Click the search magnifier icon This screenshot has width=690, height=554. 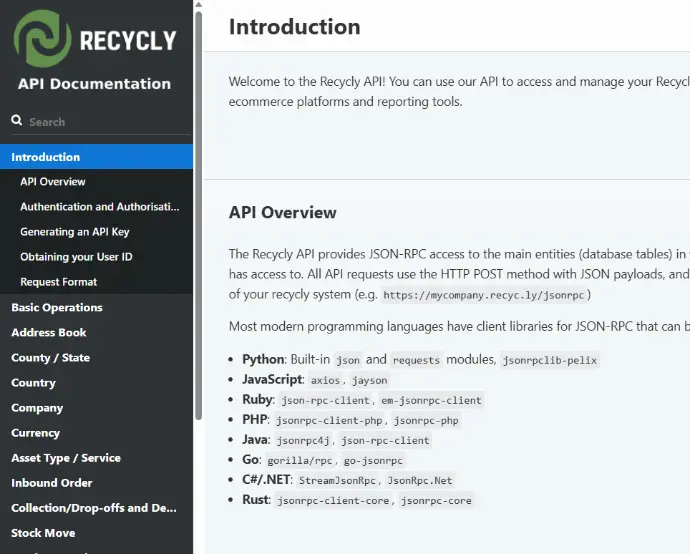(17, 121)
